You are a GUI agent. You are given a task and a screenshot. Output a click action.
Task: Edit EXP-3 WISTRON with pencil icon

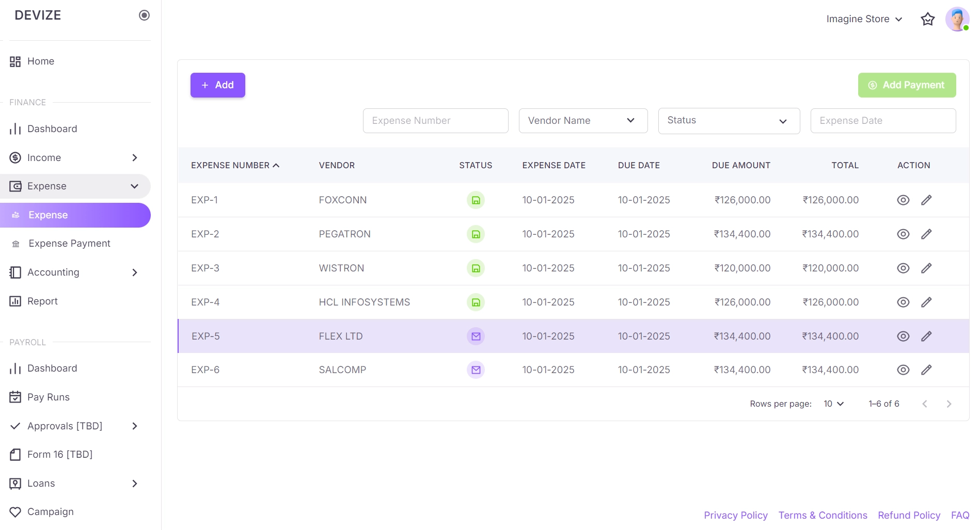pos(927,268)
